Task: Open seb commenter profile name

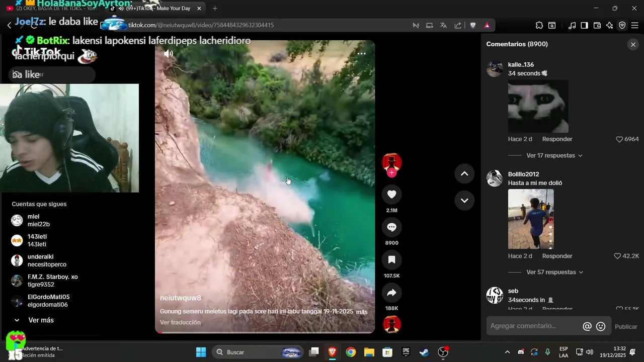Action: pyautogui.click(x=513, y=291)
